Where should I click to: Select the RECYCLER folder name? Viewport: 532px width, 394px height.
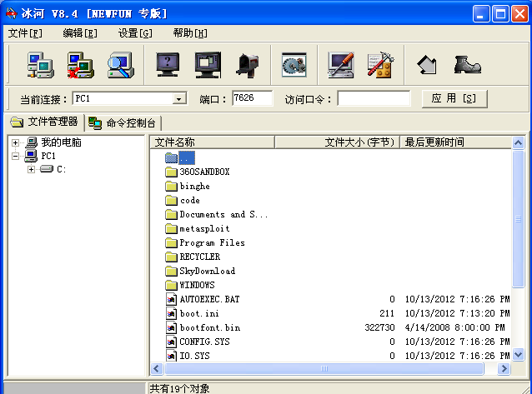pyautogui.click(x=200, y=257)
